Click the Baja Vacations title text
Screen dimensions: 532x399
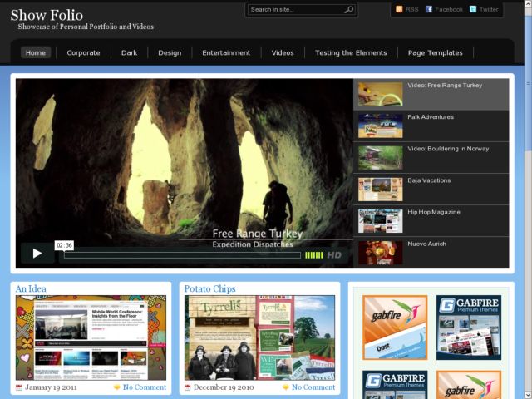429,180
